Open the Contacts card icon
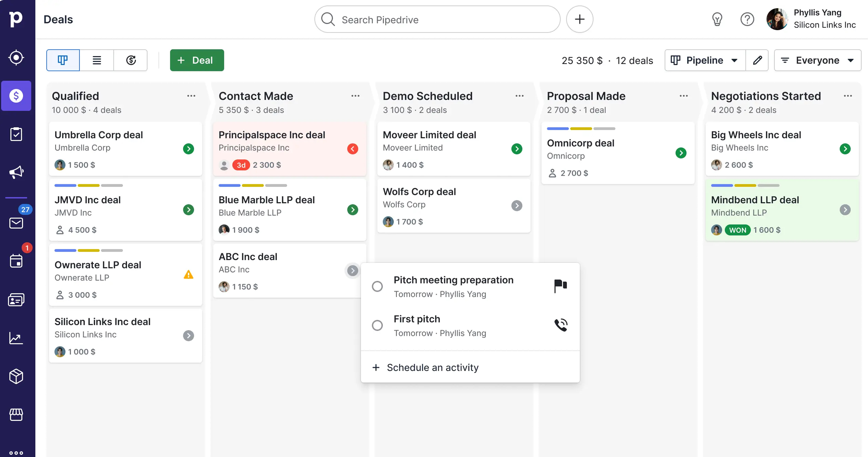This screenshot has width=868, height=457. coord(16,300)
